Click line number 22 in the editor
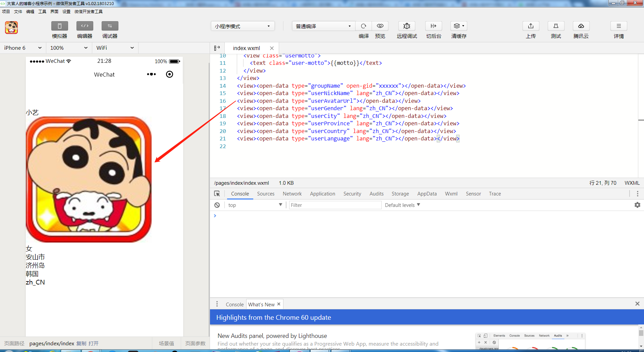 pyautogui.click(x=223, y=146)
